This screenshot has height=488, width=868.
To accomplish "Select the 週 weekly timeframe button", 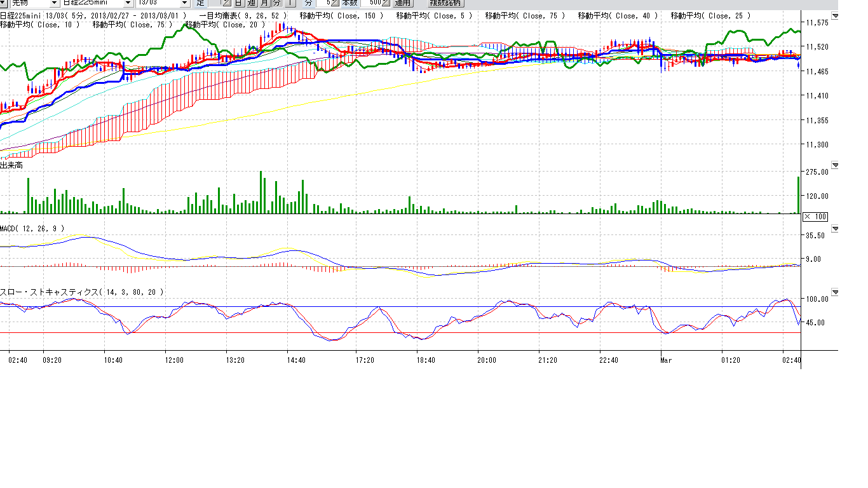I will [x=251, y=3].
